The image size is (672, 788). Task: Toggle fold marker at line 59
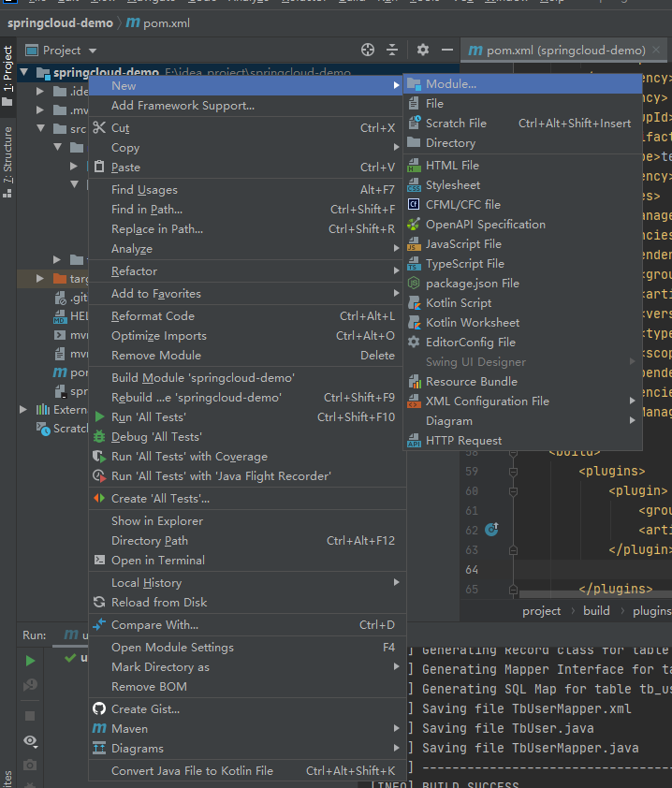513,472
